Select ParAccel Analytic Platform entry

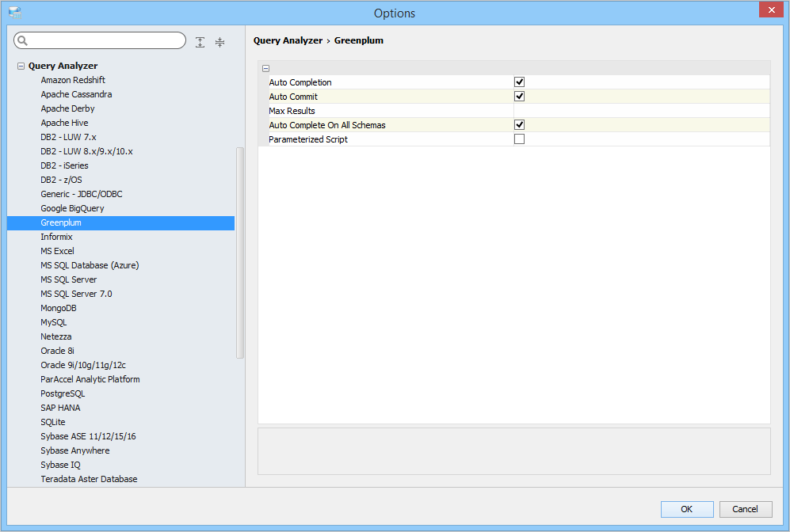90,379
